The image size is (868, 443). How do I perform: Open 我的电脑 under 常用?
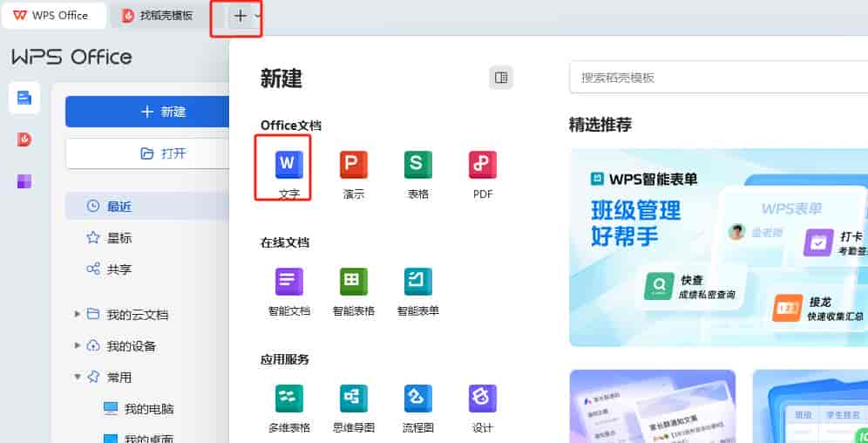[139, 409]
